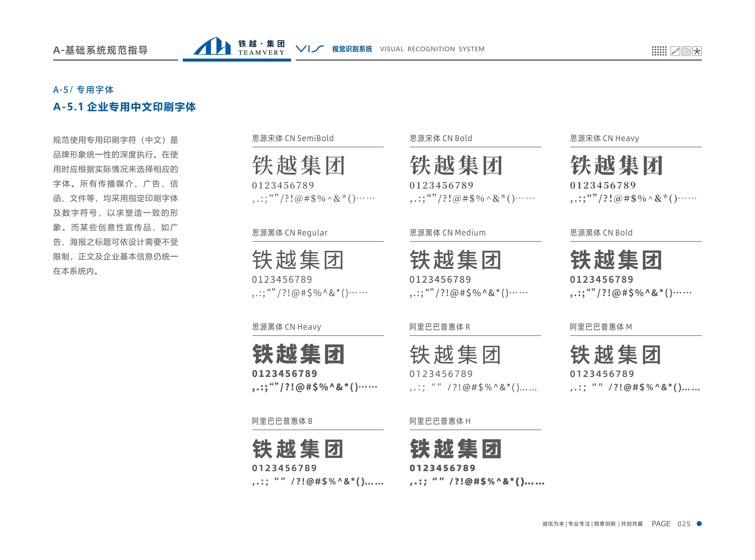Click 铁越集团 sample under 阿里巴巴普惠体 M
755x560 pixels.
point(616,354)
